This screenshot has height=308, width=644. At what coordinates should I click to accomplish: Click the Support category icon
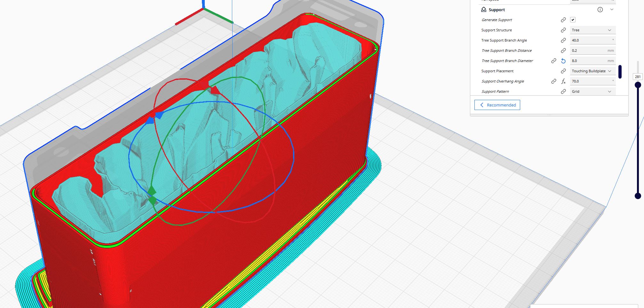tap(484, 10)
